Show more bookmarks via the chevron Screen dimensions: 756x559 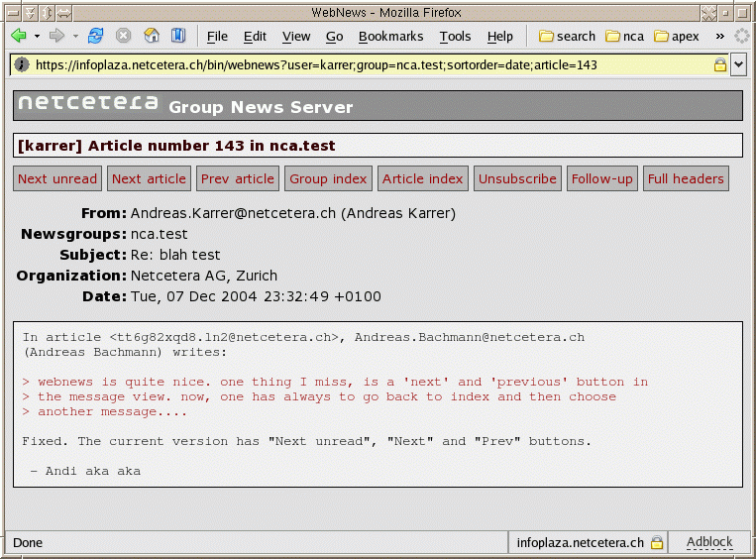coord(720,36)
